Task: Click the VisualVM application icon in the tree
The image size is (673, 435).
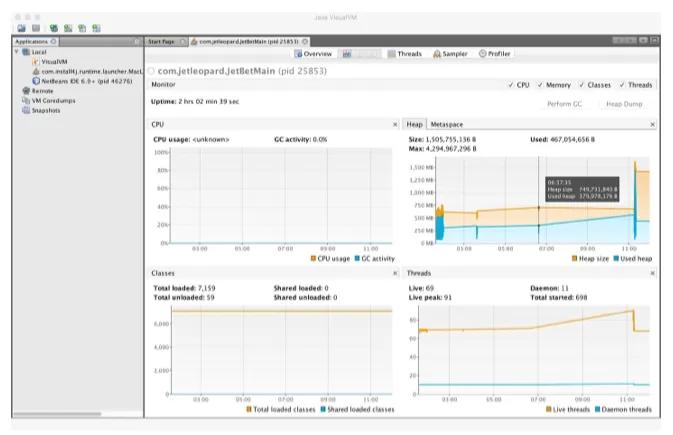Action: coord(36,62)
